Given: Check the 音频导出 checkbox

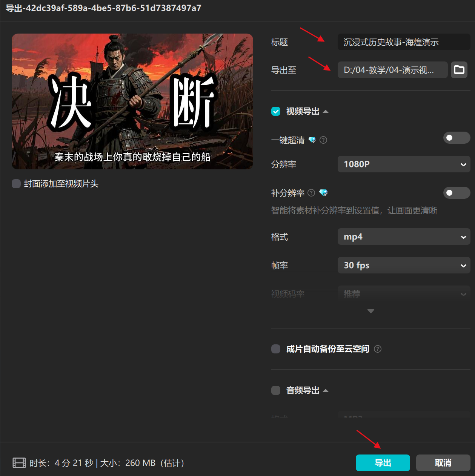Looking at the screenshot, I should 276,390.
